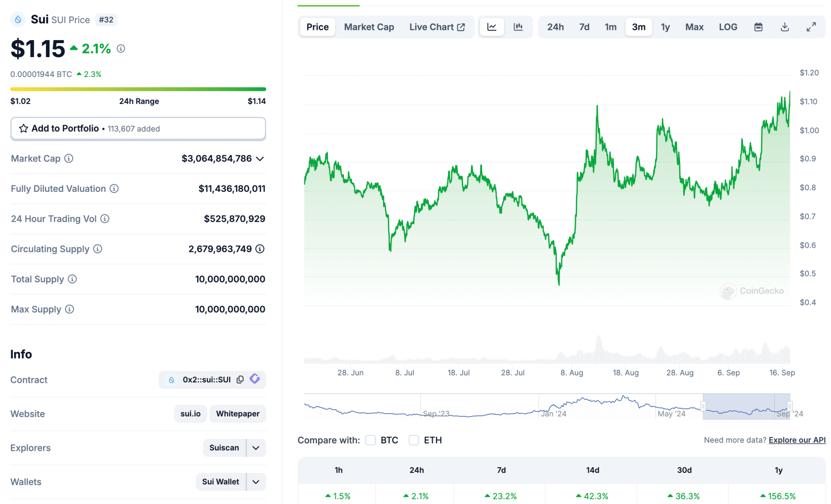
Task: Switch to line chart view
Action: 492,27
